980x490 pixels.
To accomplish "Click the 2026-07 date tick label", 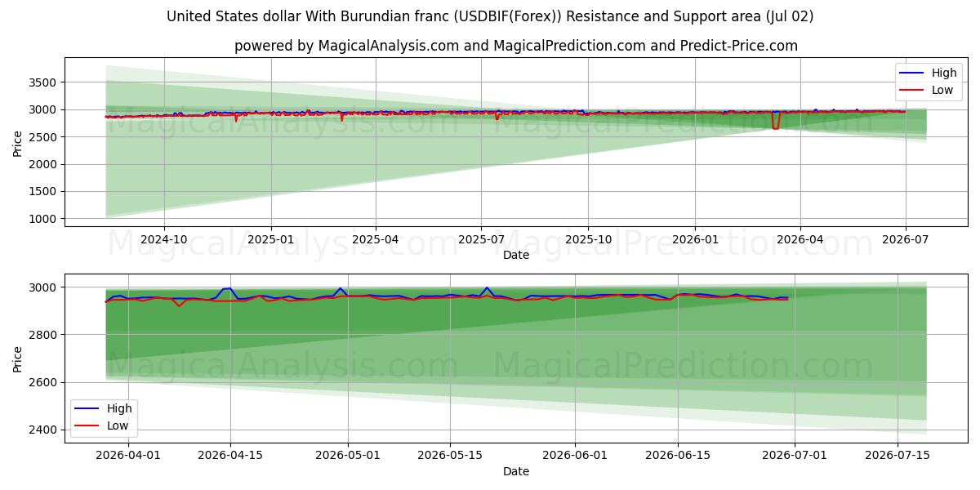I will click(x=905, y=238).
